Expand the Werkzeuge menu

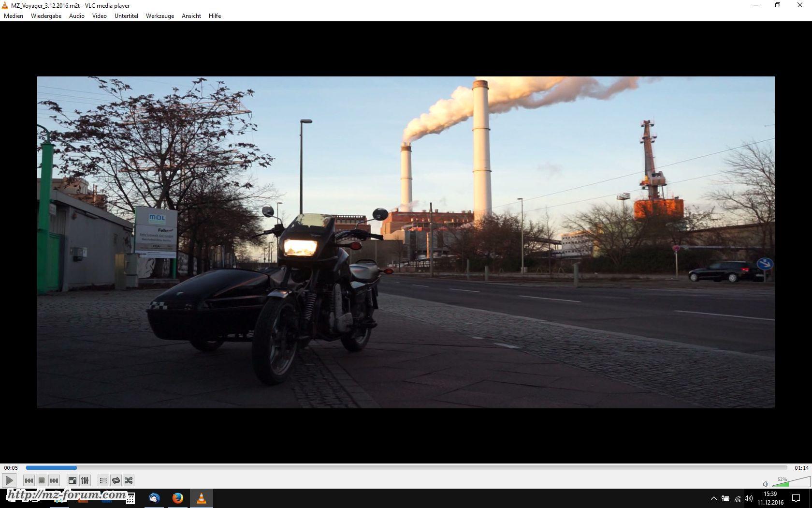pyautogui.click(x=159, y=16)
